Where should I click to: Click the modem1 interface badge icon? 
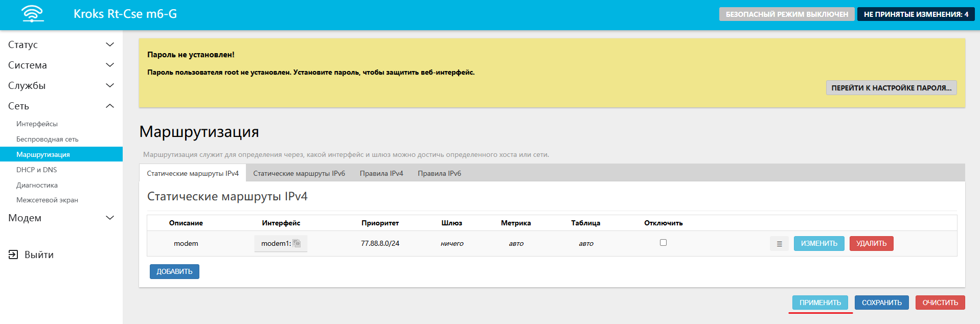(297, 243)
